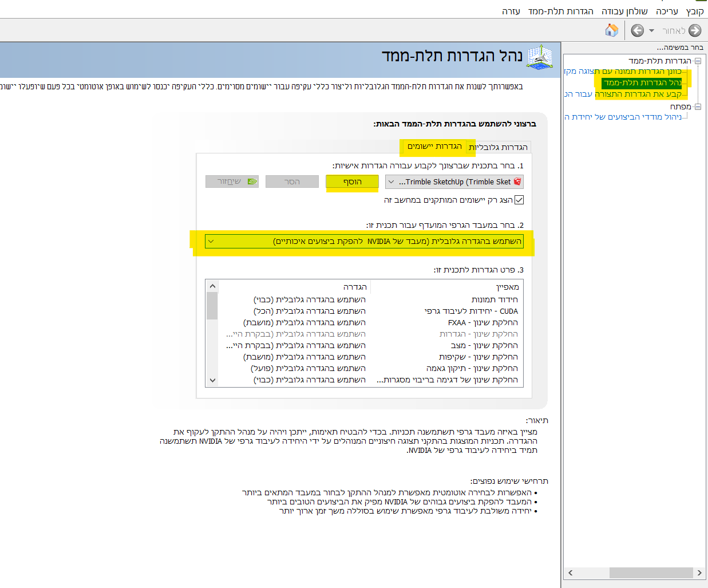Open the preferred graphics processor dropdown
The height and width of the screenshot is (588, 708).
pyautogui.click(x=364, y=242)
